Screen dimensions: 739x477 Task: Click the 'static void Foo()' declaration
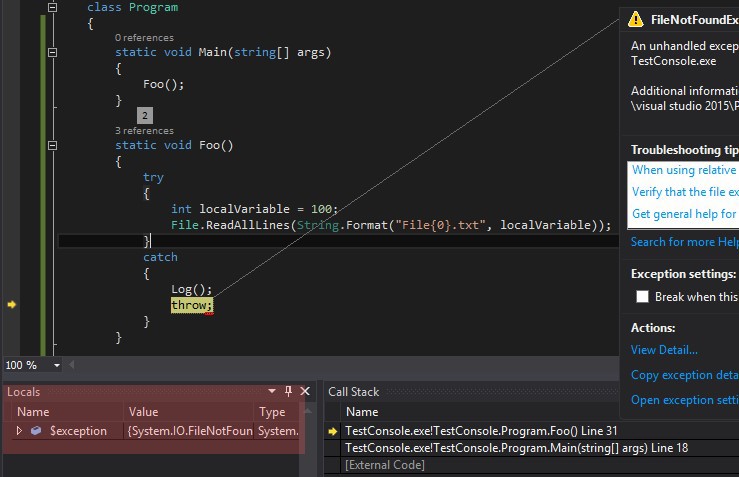coord(174,145)
